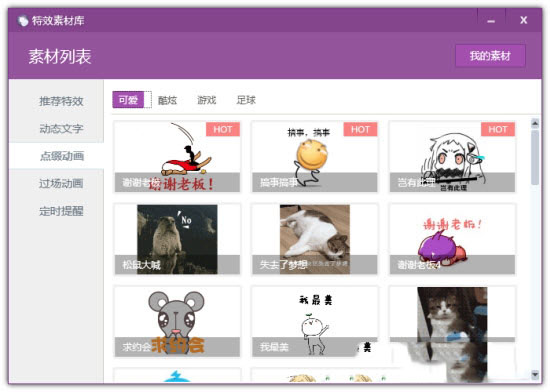Choose the 搞事搞事 emoji sticker thumbnail
Image resolution: width=550 pixels, height=392 pixels.
click(315, 157)
